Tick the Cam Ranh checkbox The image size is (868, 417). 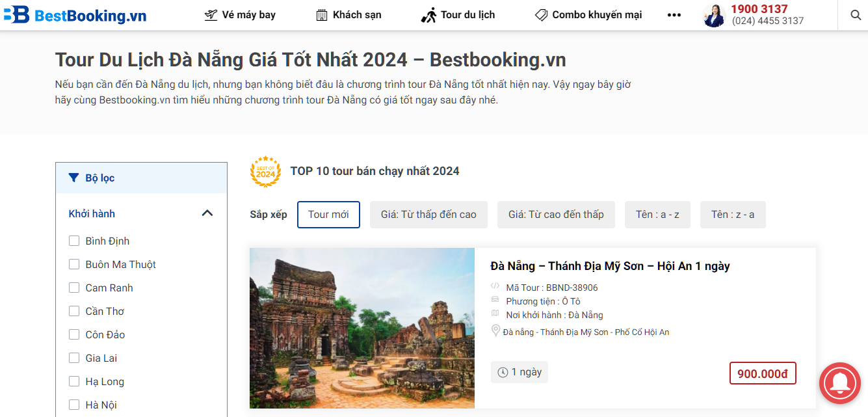pyautogui.click(x=74, y=288)
